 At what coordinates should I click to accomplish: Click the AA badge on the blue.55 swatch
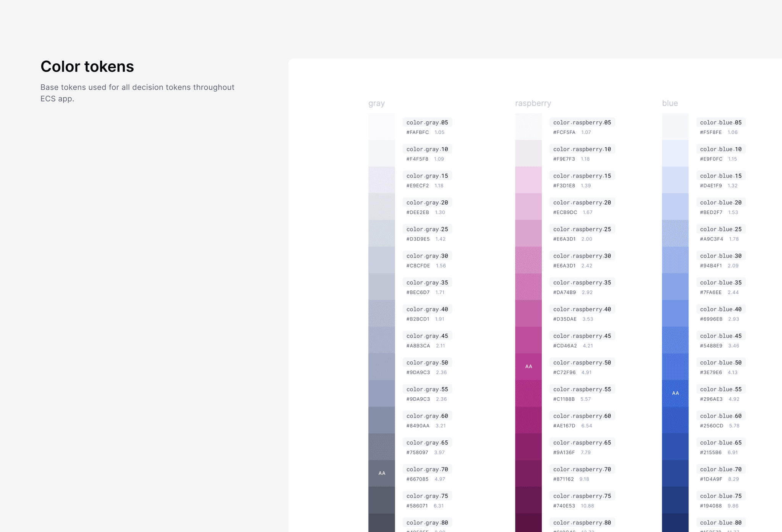[x=675, y=393]
